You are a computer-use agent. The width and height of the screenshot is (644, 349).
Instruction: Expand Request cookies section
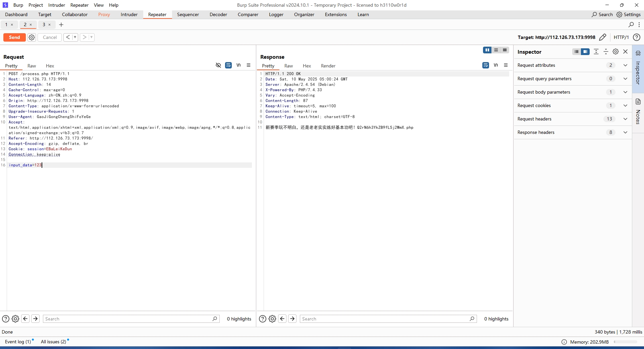click(x=625, y=105)
